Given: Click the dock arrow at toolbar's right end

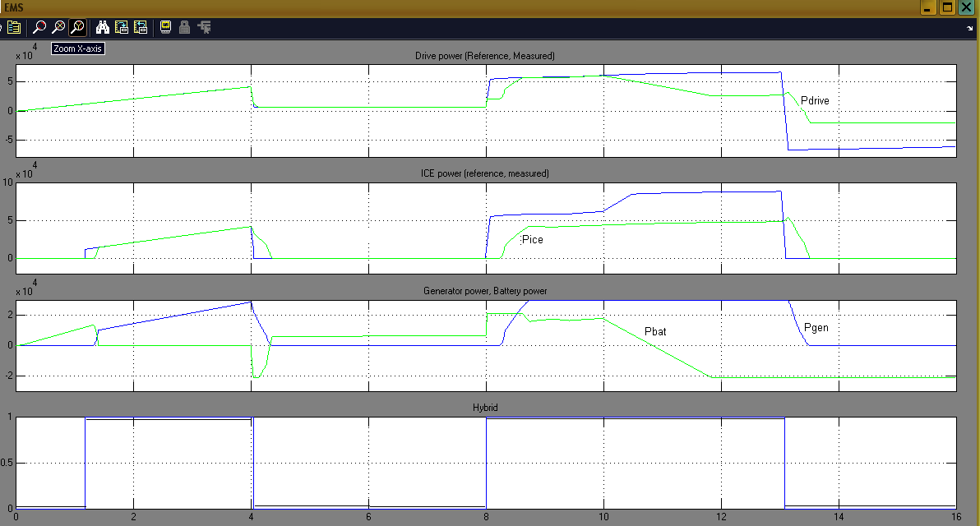Looking at the screenshot, I should pyautogui.click(x=970, y=28).
